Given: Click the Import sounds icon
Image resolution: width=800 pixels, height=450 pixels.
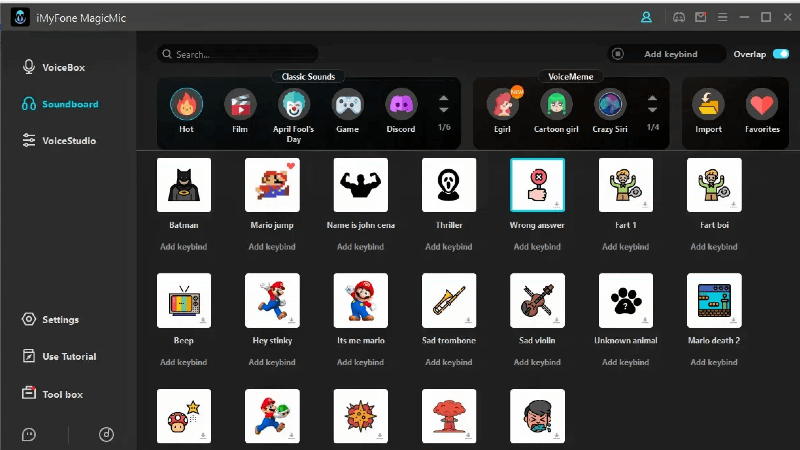Looking at the screenshot, I should click(x=708, y=104).
